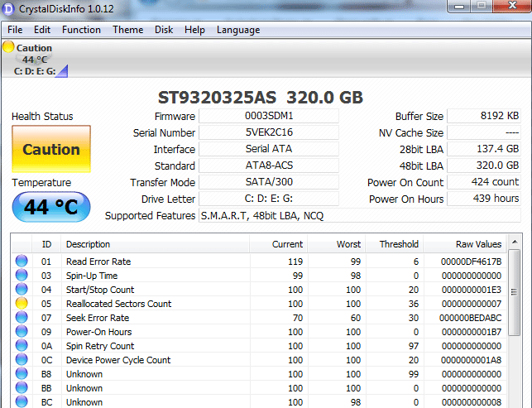Click the Health Status label
The width and height of the screenshot is (532, 408).
coord(42,117)
